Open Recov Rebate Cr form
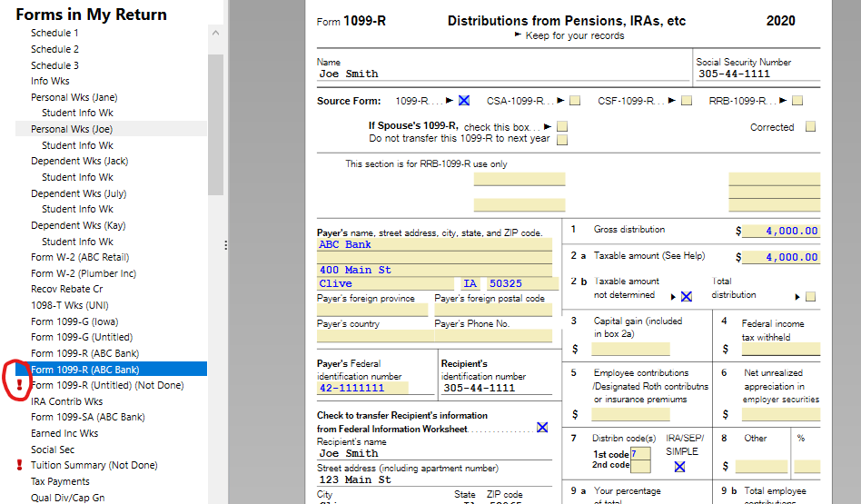Screen dimensions: 861x504 66,289
